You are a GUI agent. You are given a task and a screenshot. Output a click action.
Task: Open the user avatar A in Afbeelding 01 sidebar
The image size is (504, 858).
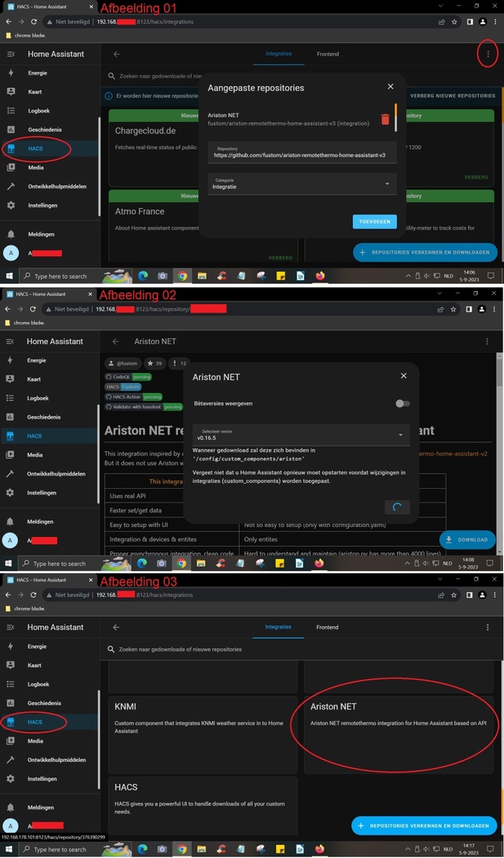click(x=11, y=253)
